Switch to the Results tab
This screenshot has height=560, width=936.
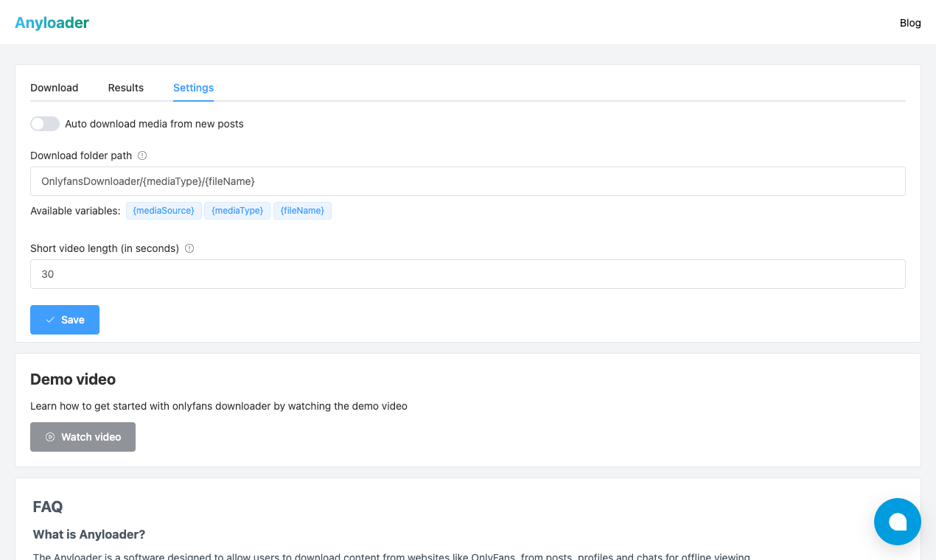click(x=126, y=88)
